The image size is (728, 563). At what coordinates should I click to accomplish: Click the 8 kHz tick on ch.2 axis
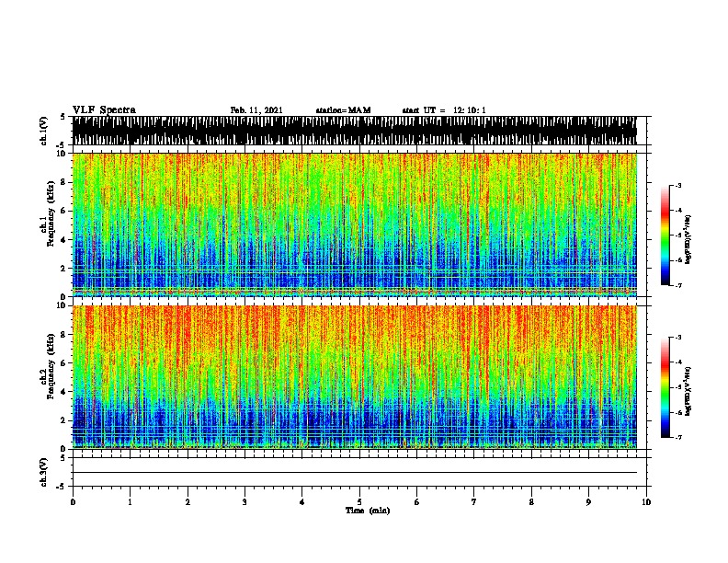[x=63, y=334]
